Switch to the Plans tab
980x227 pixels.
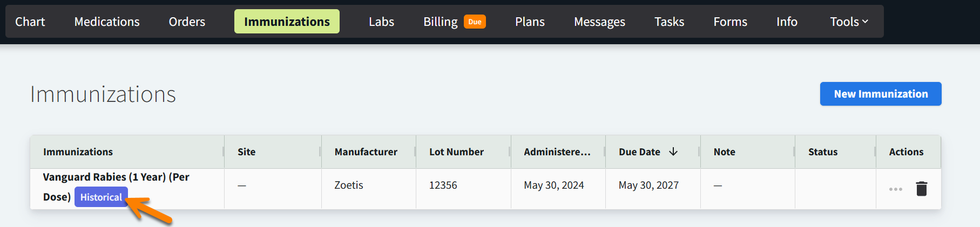[x=530, y=22]
